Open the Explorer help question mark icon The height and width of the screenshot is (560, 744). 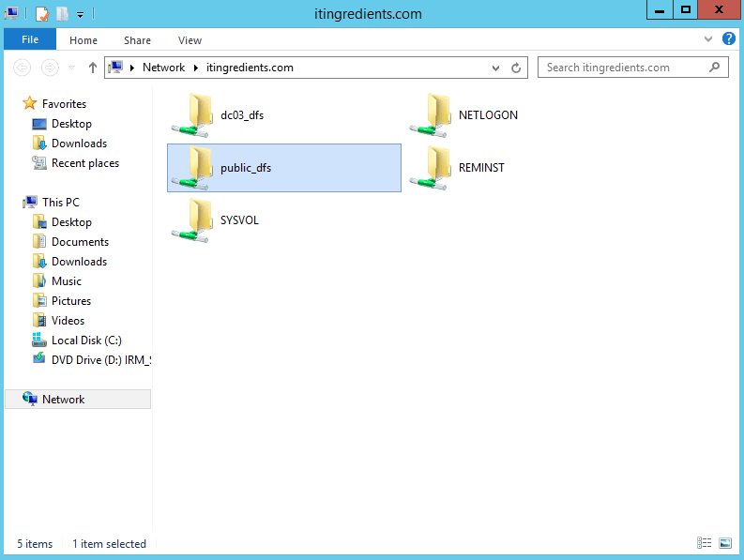728,39
